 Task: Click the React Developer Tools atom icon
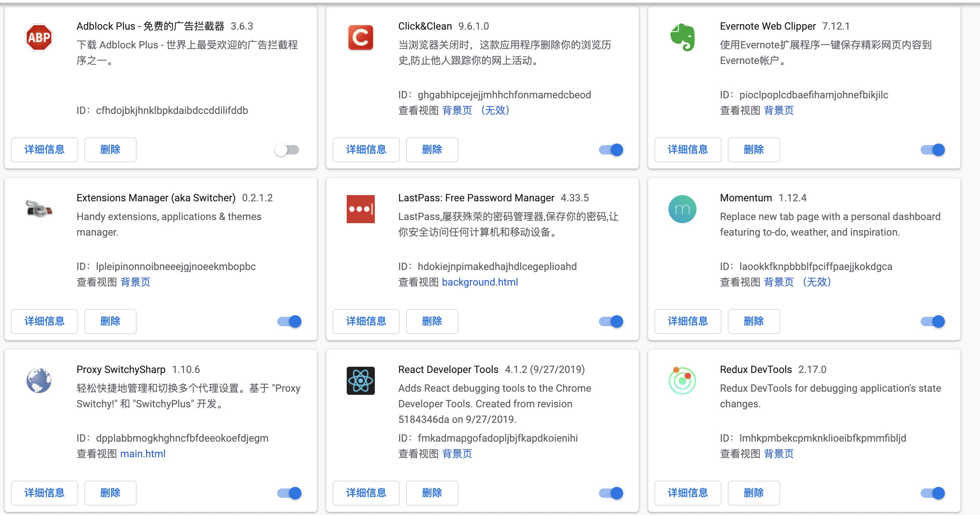tap(360, 381)
